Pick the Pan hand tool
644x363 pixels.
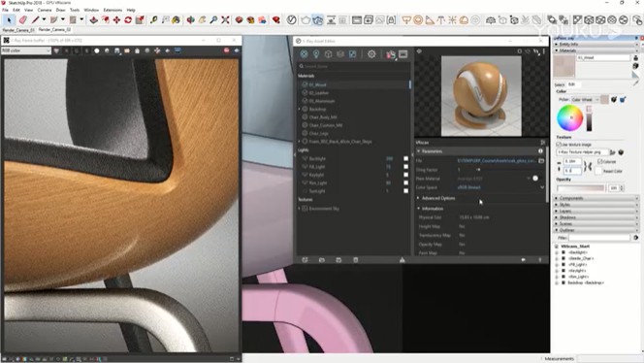point(202,19)
